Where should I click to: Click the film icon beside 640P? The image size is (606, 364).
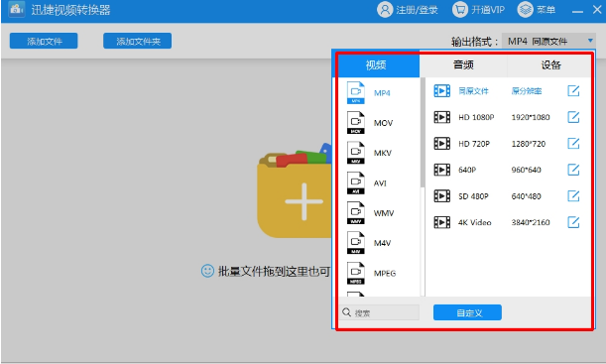[442, 170]
